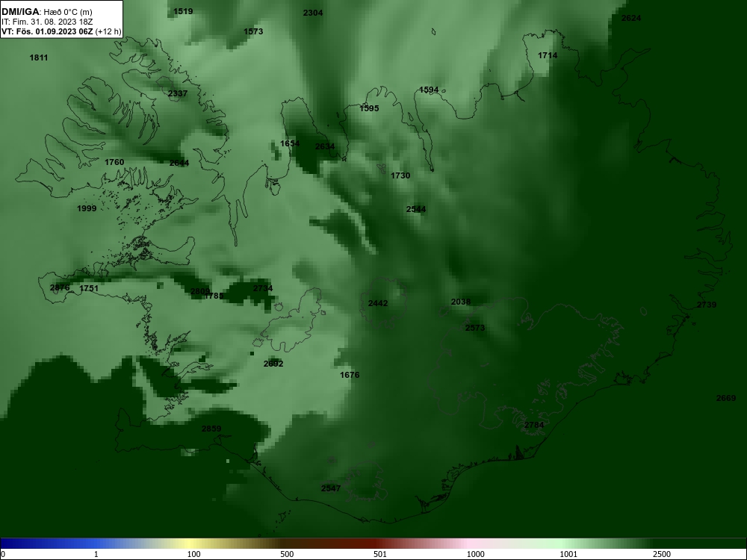The image size is (747, 560).
Task: Click the 1730 height value label
Action: [x=400, y=175]
